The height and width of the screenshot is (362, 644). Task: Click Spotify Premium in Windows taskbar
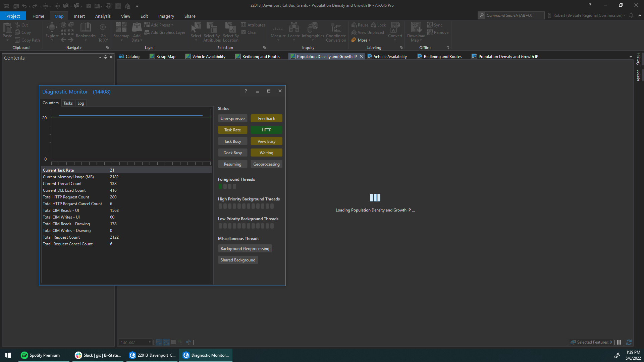coord(44,355)
